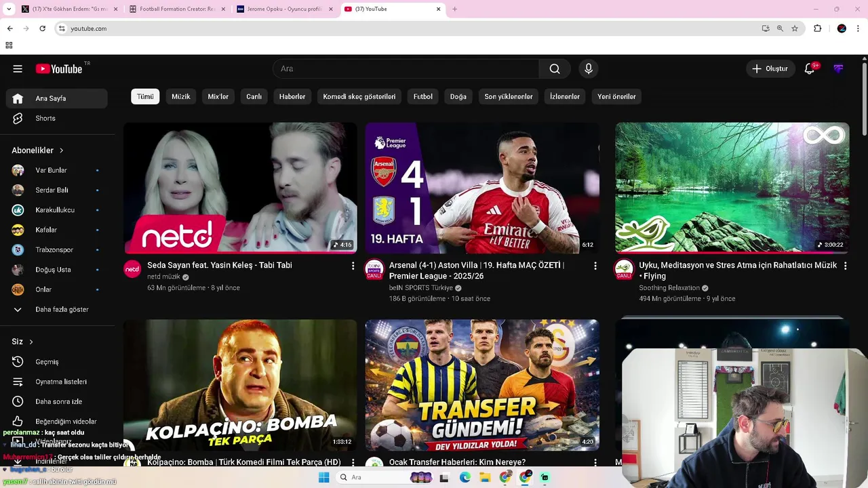The width and height of the screenshot is (868, 488).
Task: Select the Canlı filter chip
Action: click(x=254, y=96)
